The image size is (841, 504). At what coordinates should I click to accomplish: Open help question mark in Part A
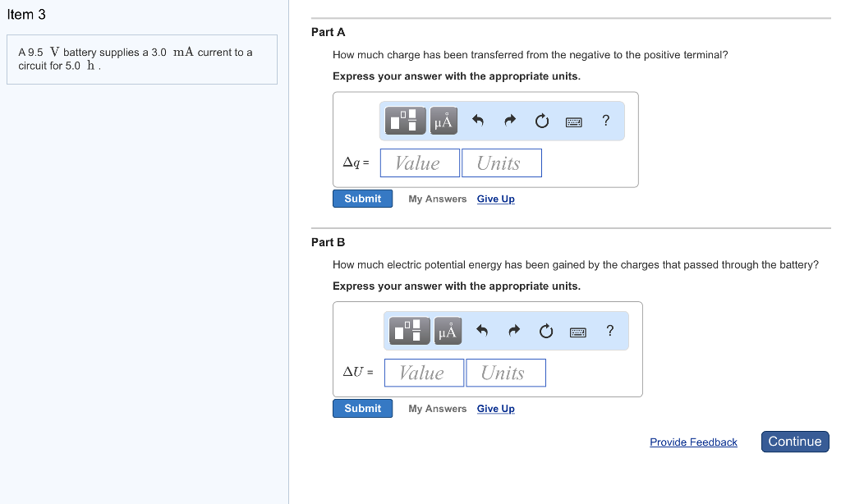click(606, 121)
